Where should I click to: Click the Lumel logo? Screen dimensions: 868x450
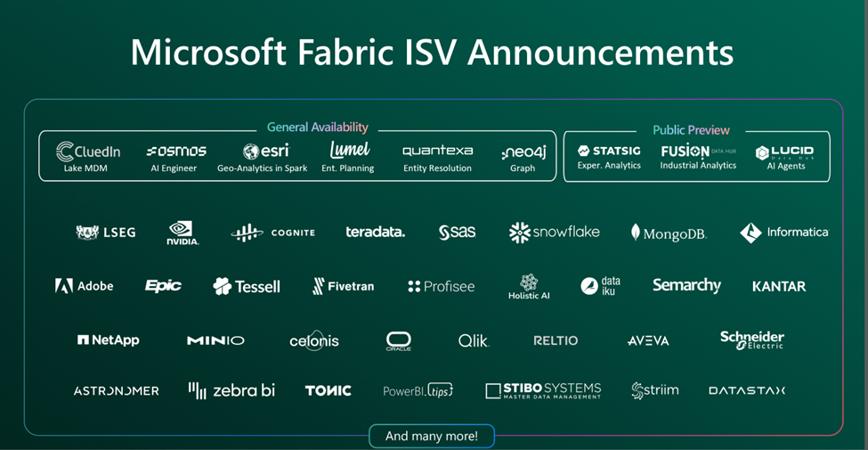(x=349, y=151)
